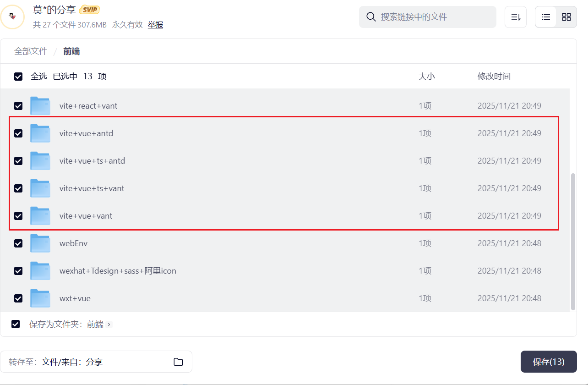
Task: Uncheck the webEnv checkbox
Action: 18,243
